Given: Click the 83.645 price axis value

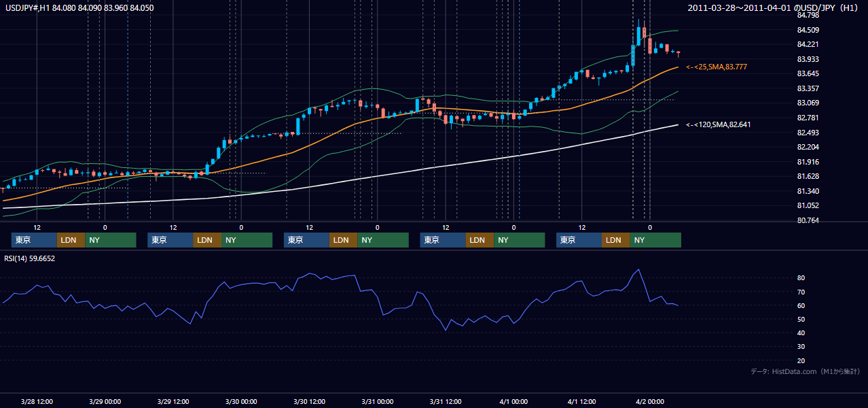Looking at the screenshot, I should click(x=808, y=73).
